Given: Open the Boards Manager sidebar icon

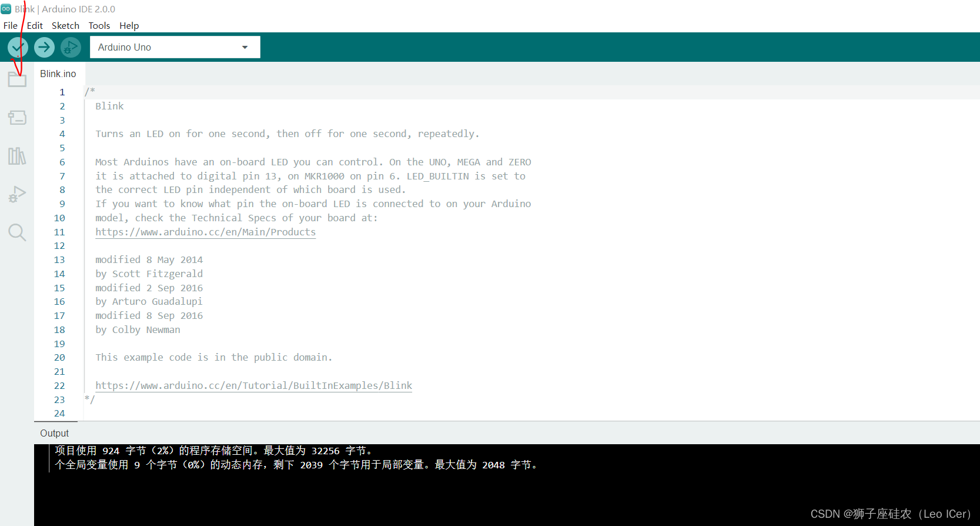Looking at the screenshot, I should click(17, 118).
